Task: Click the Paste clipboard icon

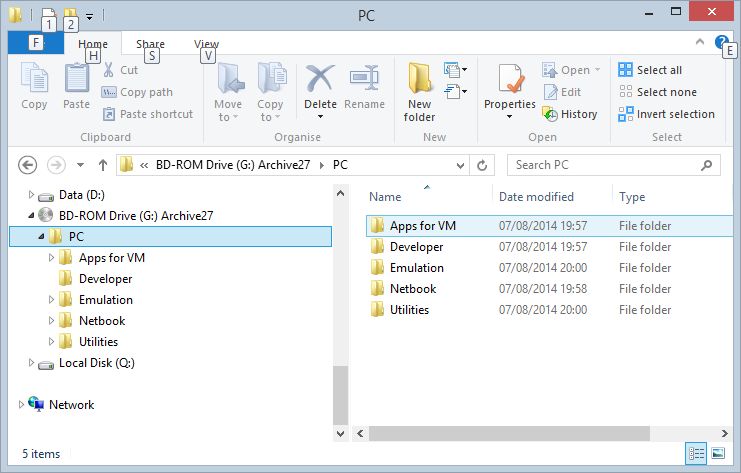Action: 77,78
